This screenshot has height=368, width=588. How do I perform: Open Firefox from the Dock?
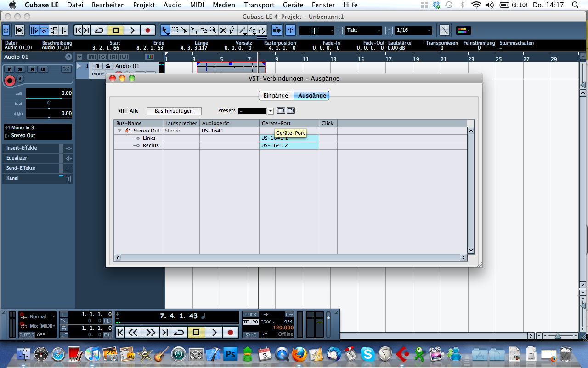tap(299, 354)
